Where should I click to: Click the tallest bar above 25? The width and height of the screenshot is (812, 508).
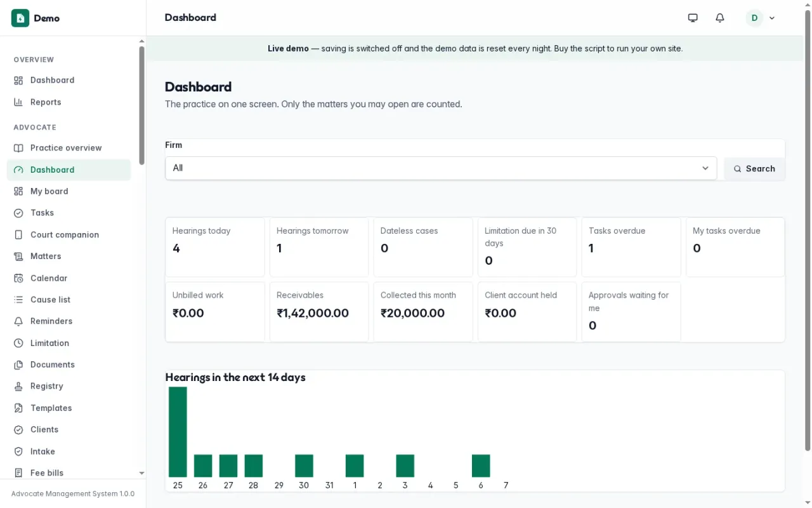[178, 432]
